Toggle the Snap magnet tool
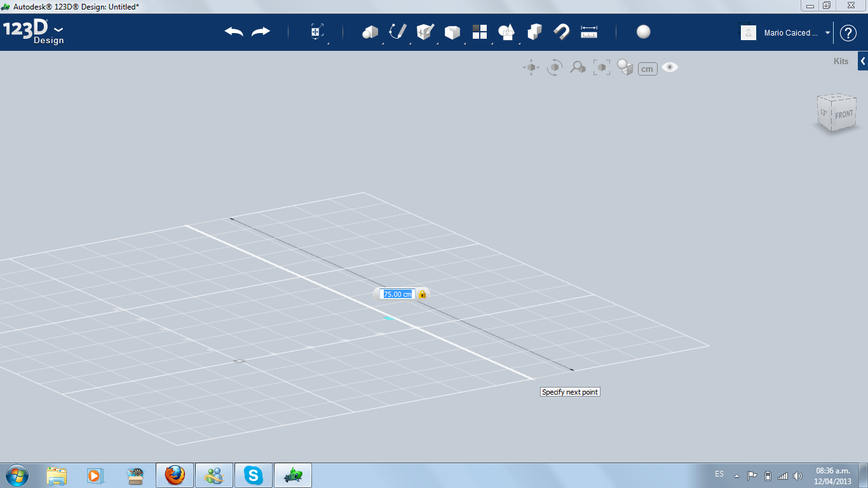The image size is (868, 488). point(561,32)
